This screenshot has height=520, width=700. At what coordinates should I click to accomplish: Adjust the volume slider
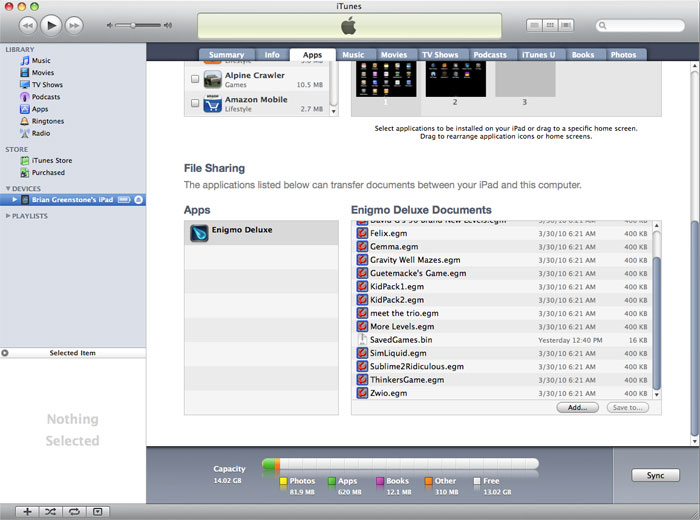138,24
